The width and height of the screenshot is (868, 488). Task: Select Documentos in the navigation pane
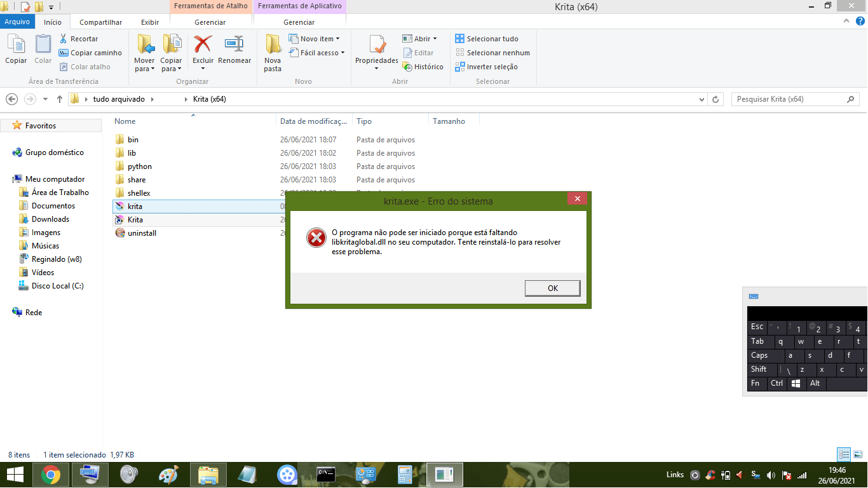53,206
